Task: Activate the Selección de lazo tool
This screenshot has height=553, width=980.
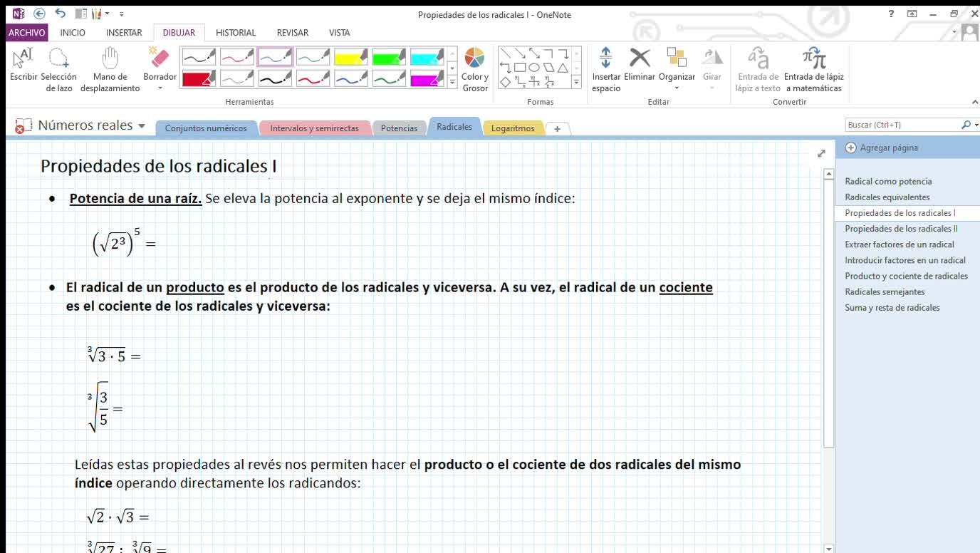Action: 59,69
